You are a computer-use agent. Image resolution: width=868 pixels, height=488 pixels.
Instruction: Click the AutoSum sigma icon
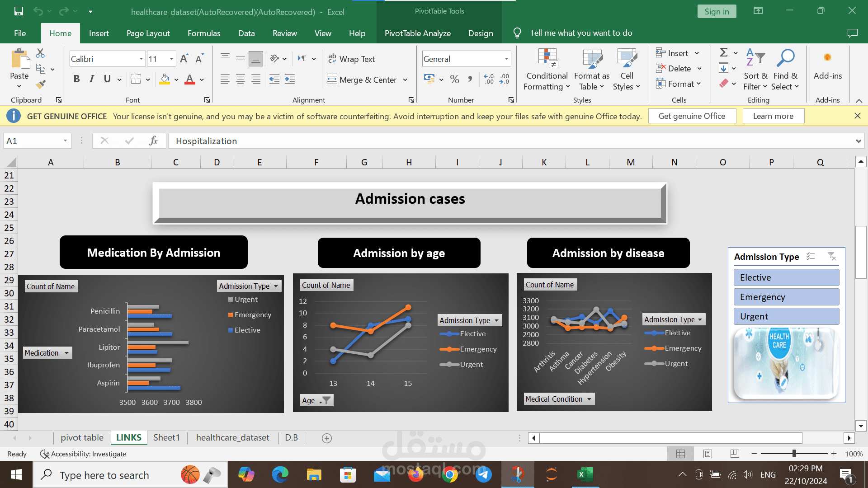[x=723, y=53]
